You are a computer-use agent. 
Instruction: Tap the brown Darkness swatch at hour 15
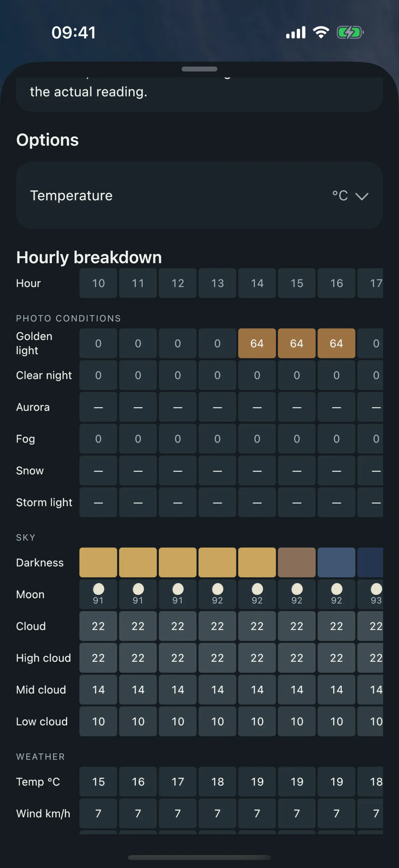[x=297, y=562]
